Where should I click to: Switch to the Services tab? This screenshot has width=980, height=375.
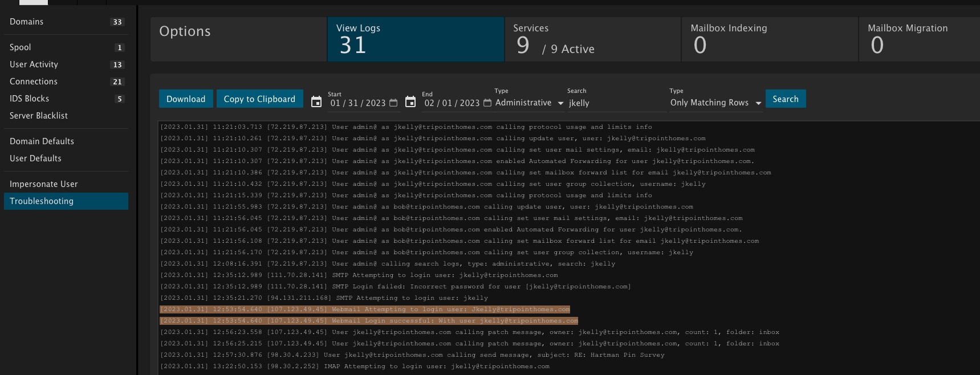592,39
